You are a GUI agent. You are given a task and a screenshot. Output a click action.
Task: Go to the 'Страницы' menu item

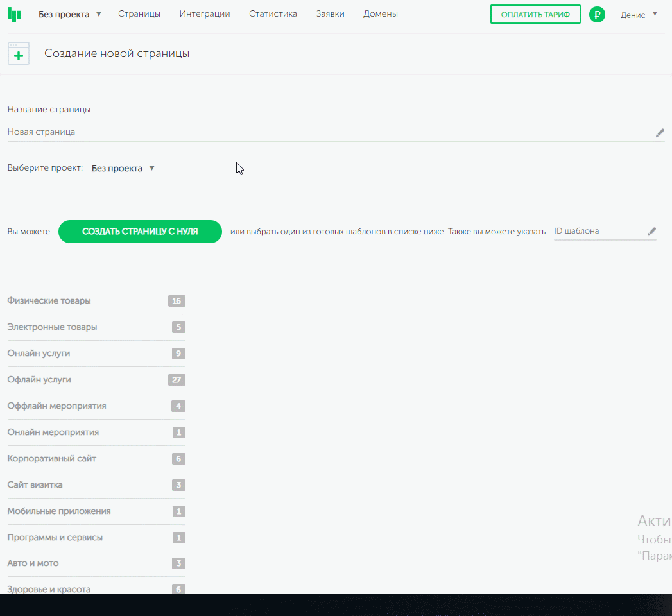tap(139, 14)
